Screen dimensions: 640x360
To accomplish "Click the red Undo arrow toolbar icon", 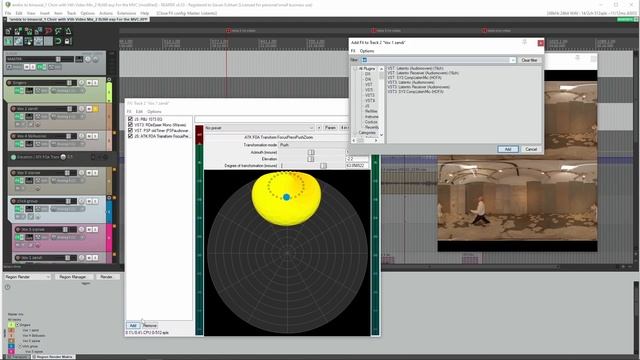I will (49, 31).
